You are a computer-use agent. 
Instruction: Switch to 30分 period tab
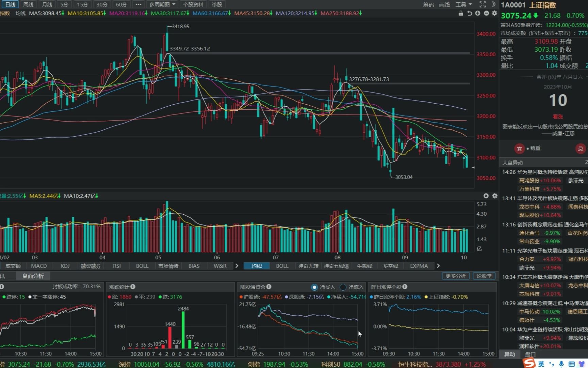tap(102, 4)
